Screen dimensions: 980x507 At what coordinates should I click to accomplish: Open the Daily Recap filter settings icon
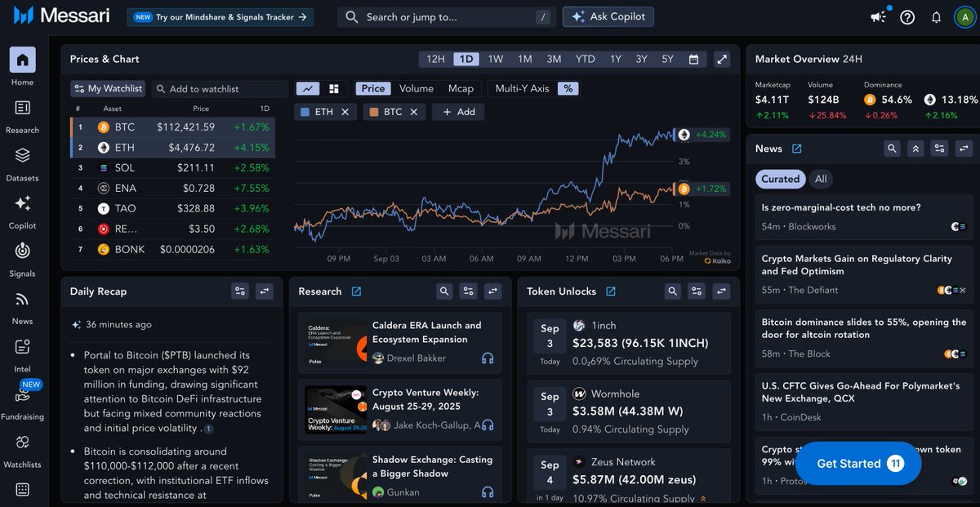point(239,291)
